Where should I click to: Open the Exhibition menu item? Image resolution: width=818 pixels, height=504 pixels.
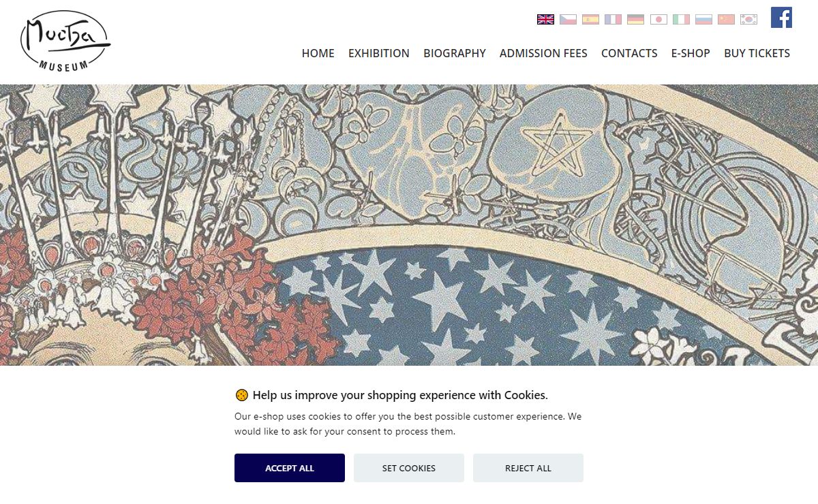coord(378,53)
